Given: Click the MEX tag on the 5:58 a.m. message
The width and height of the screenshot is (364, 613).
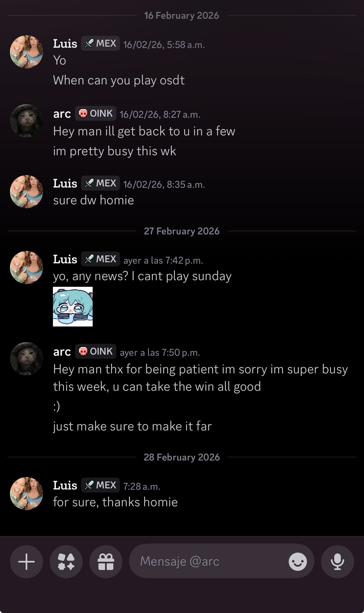Looking at the screenshot, I should [x=101, y=44].
